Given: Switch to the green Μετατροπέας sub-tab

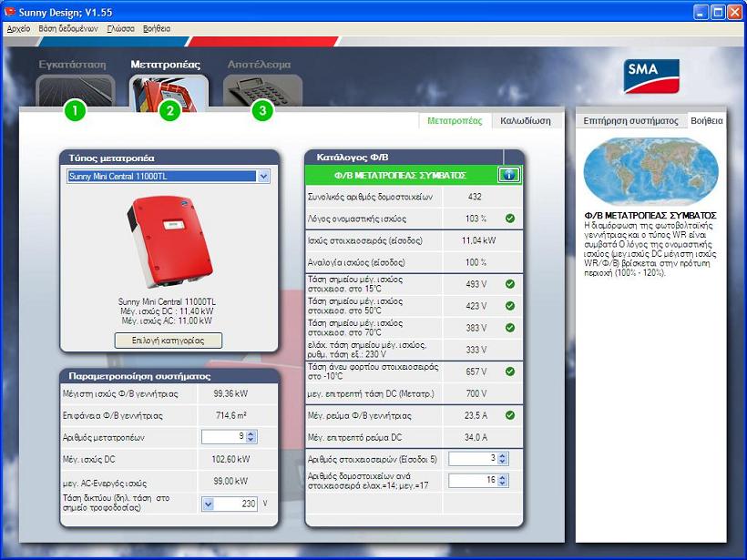Looking at the screenshot, I should [455, 121].
